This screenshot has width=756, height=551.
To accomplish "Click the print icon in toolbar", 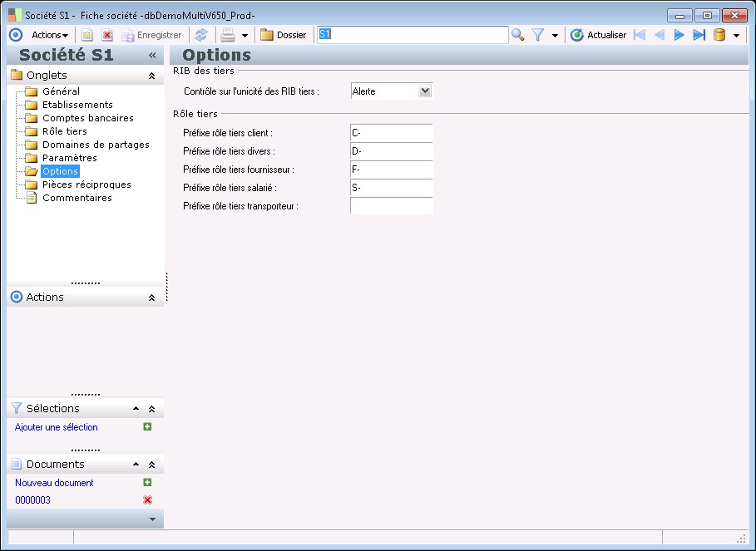I will coord(227,35).
